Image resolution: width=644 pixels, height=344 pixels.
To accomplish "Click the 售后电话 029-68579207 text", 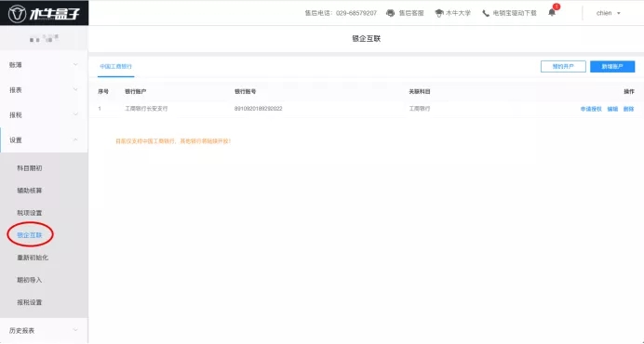I will click(341, 13).
